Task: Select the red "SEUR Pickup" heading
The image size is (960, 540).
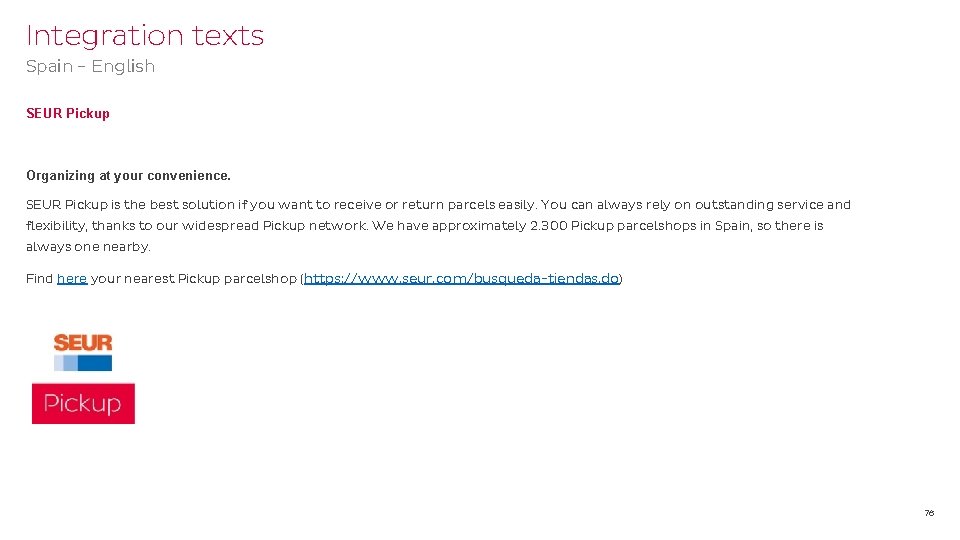Action: (68, 114)
